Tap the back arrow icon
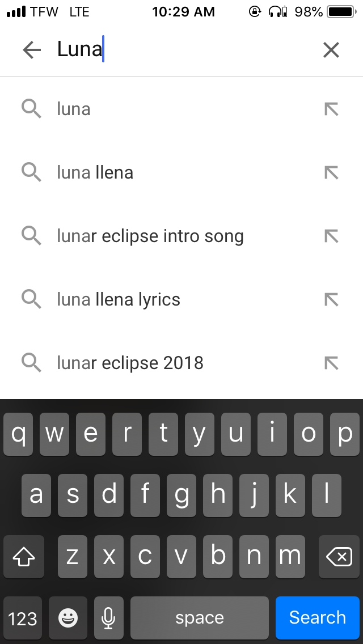 tap(32, 50)
